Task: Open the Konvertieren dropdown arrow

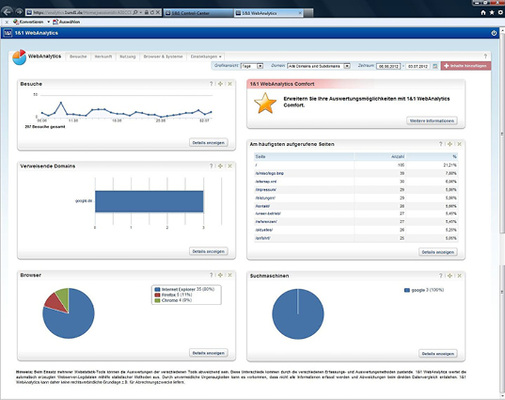Action: pyautogui.click(x=48, y=22)
